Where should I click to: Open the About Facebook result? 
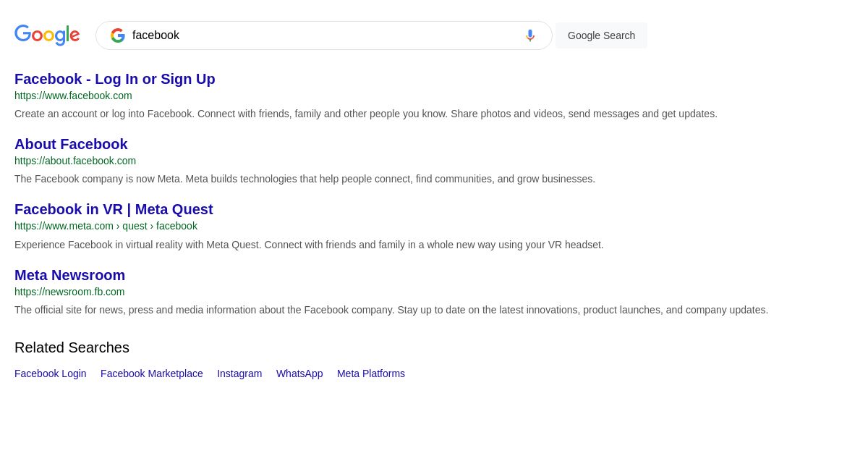[71, 144]
